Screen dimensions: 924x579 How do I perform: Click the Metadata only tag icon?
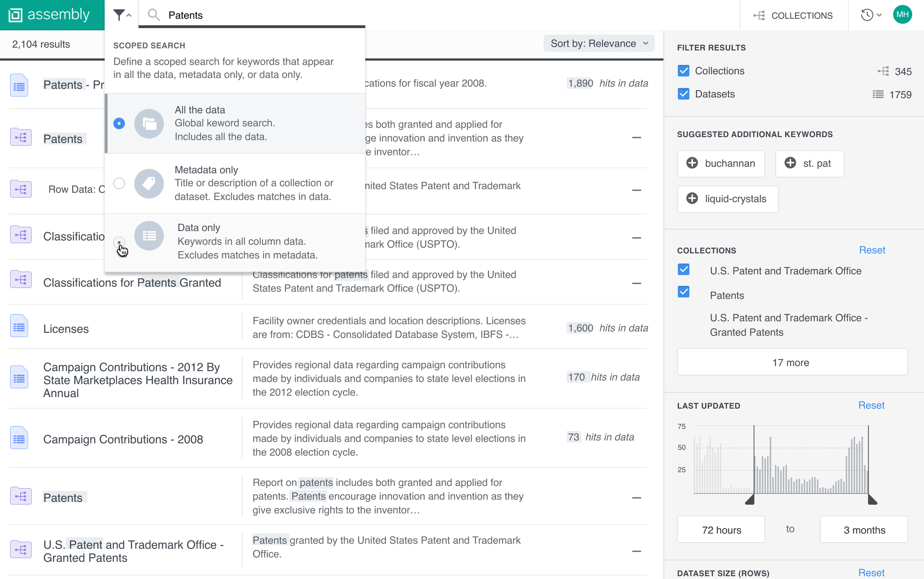click(149, 183)
